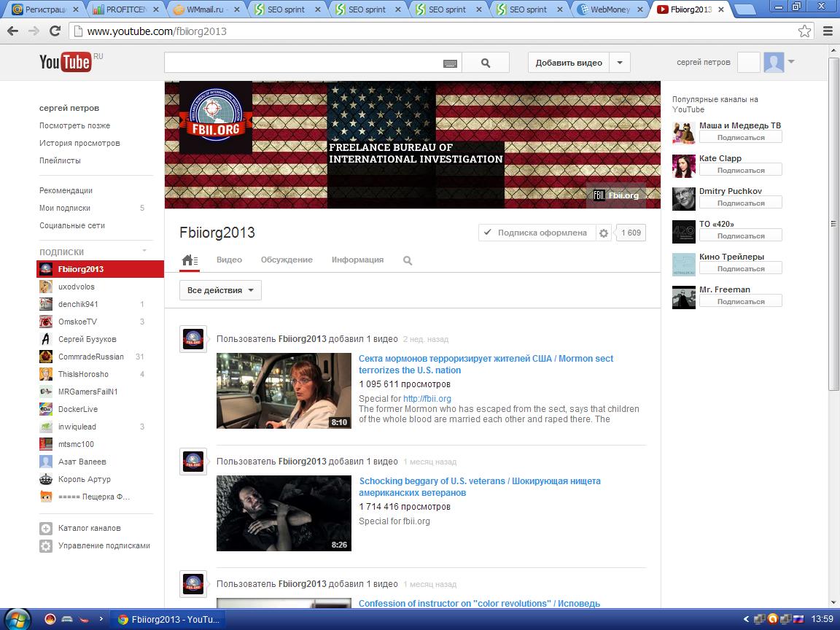Click the user avatar icon in header
Screen dimensions: 840x630
pyautogui.click(x=774, y=62)
